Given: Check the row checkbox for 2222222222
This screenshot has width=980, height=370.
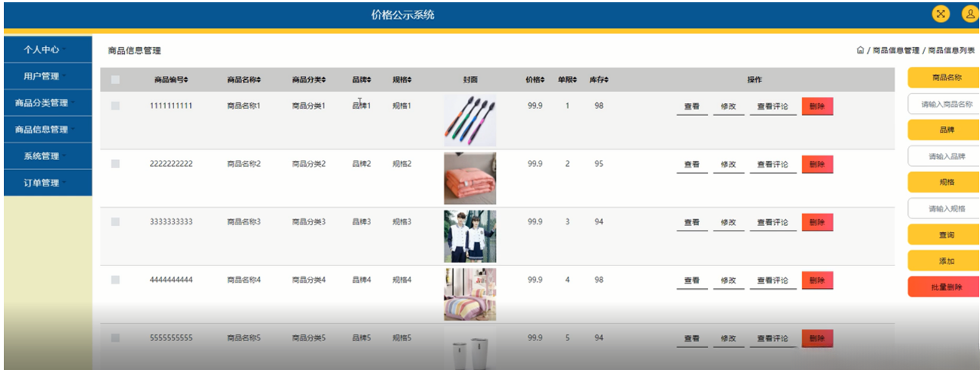Looking at the screenshot, I should 115,164.
